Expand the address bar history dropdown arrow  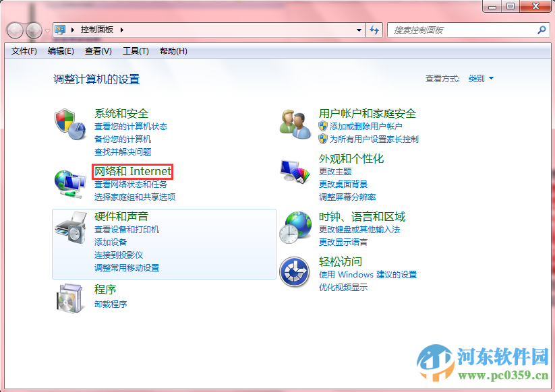[x=359, y=30]
